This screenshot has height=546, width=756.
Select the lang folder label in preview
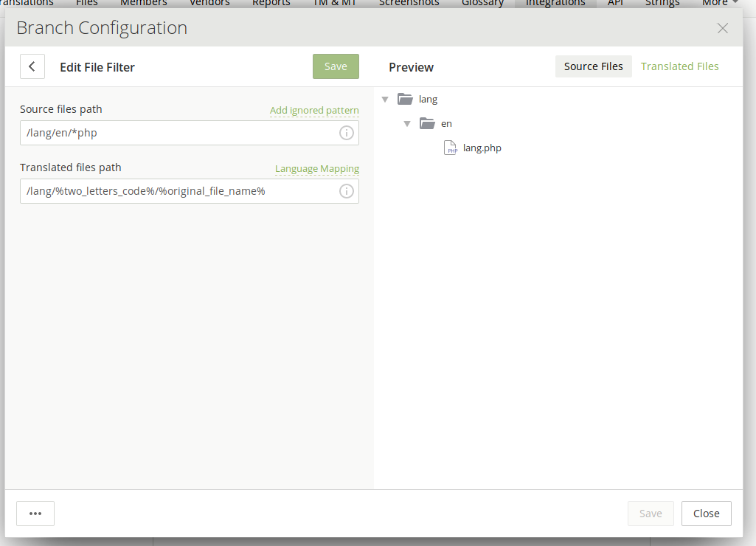tap(428, 100)
